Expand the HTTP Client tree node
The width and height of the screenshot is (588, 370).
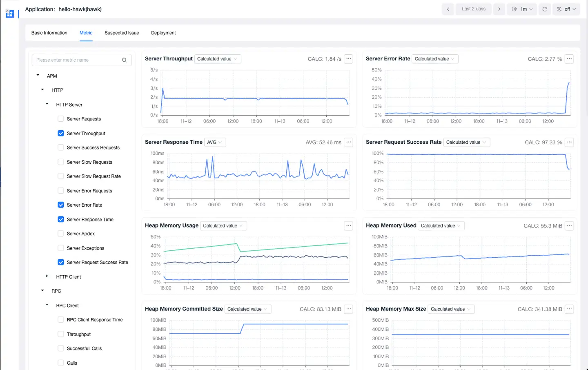pyautogui.click(x=47, y=276)
